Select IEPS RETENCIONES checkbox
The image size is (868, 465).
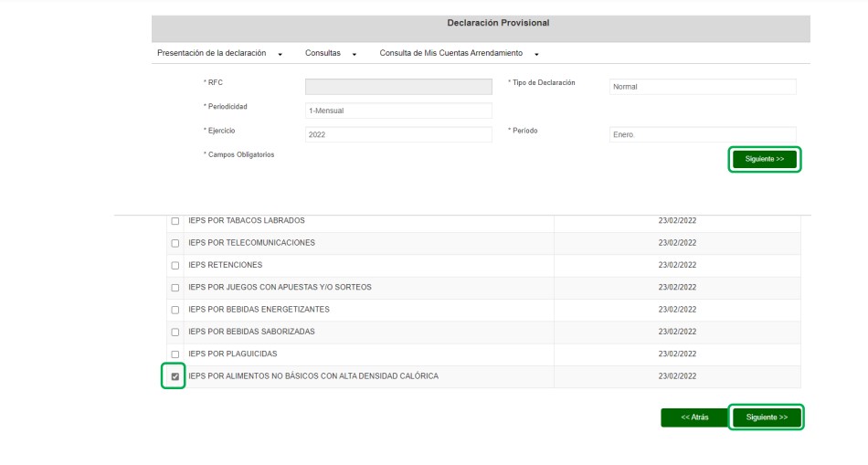pos(175,265)
